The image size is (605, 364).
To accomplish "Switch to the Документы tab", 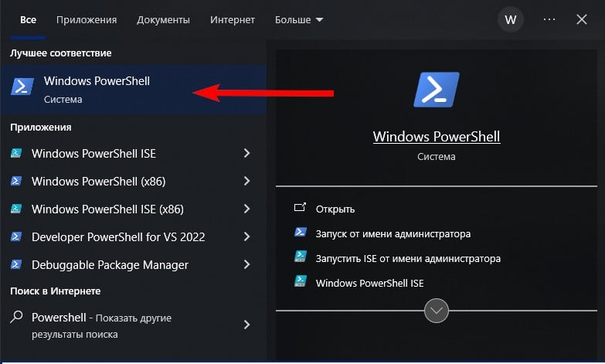I will pyautogui.click(x=163, y=20).
